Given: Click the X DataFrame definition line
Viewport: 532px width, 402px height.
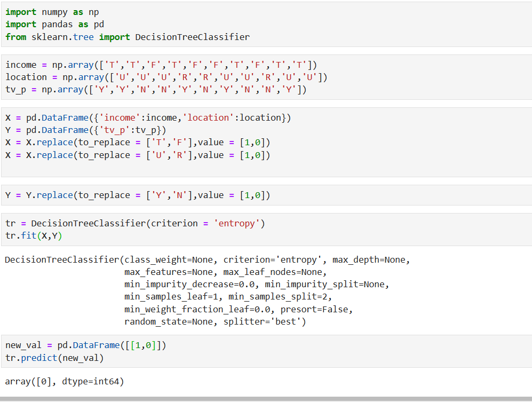Looking at the screenshot, I should click(x=148, y=118).
